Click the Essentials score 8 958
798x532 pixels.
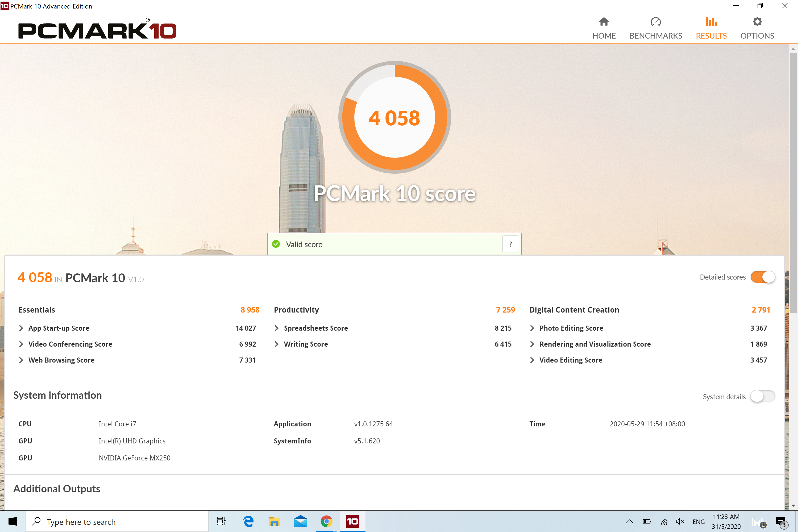coord(250,310)
